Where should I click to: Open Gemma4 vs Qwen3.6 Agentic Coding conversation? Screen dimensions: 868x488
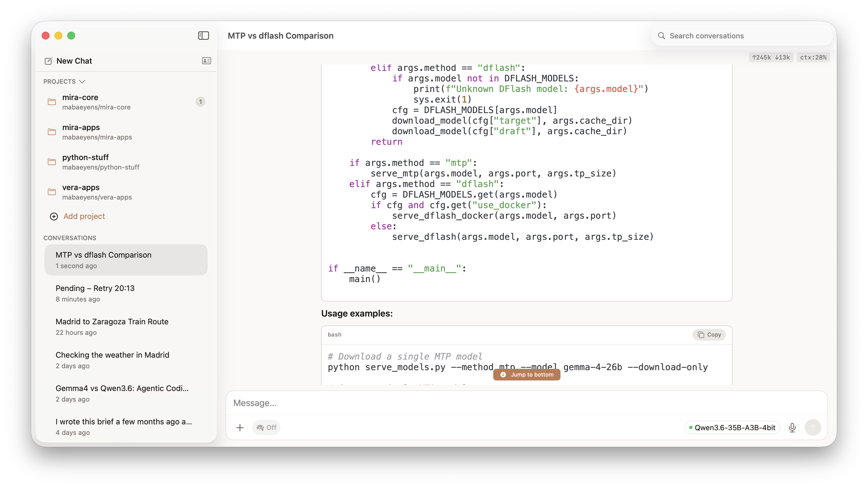pyautogui.click(x=126, y=393)
